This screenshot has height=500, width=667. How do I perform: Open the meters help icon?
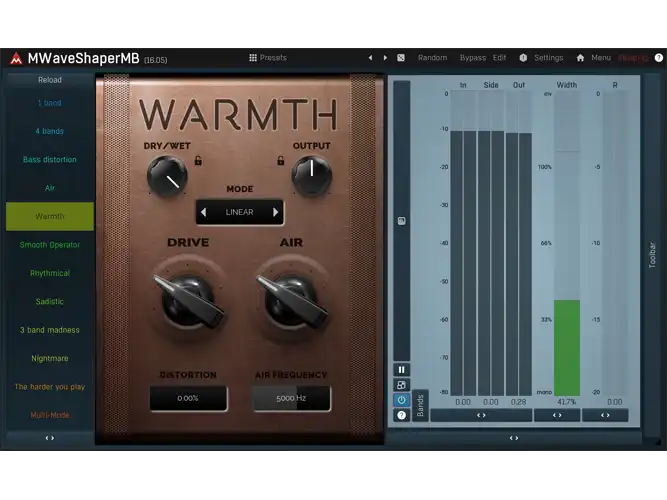tap(401, 415)
